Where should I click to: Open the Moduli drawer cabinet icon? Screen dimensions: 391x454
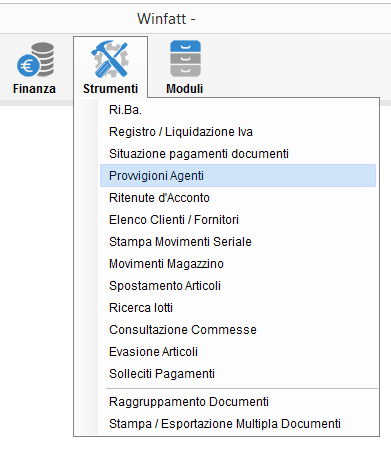[185, 59]
